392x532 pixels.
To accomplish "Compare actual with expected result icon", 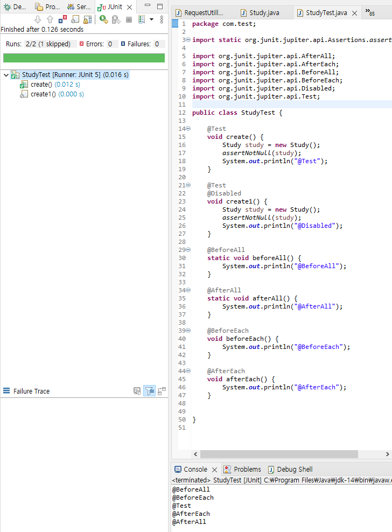I will pyautogui.click(x=162, y=391).
